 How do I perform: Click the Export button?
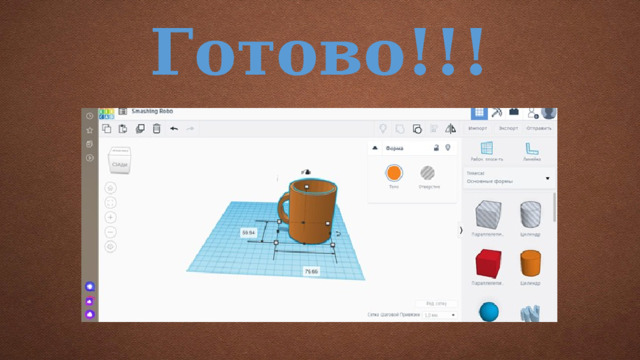click(508, 128)
